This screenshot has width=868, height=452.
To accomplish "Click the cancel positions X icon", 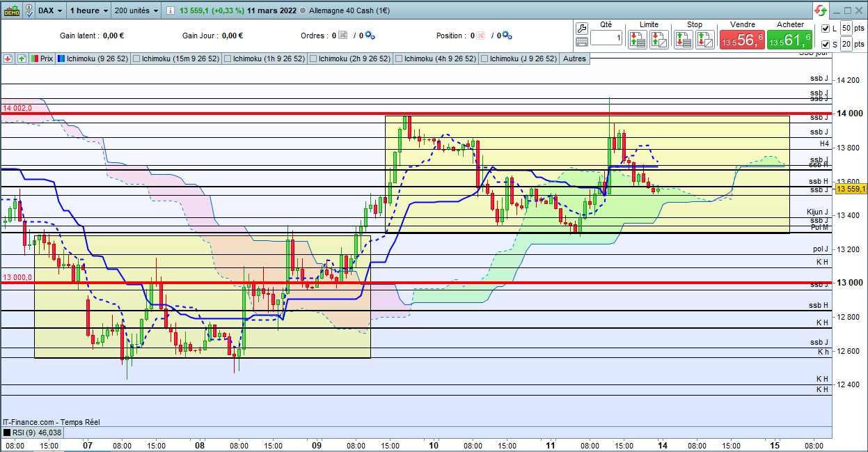I will [x=480, y=36].
